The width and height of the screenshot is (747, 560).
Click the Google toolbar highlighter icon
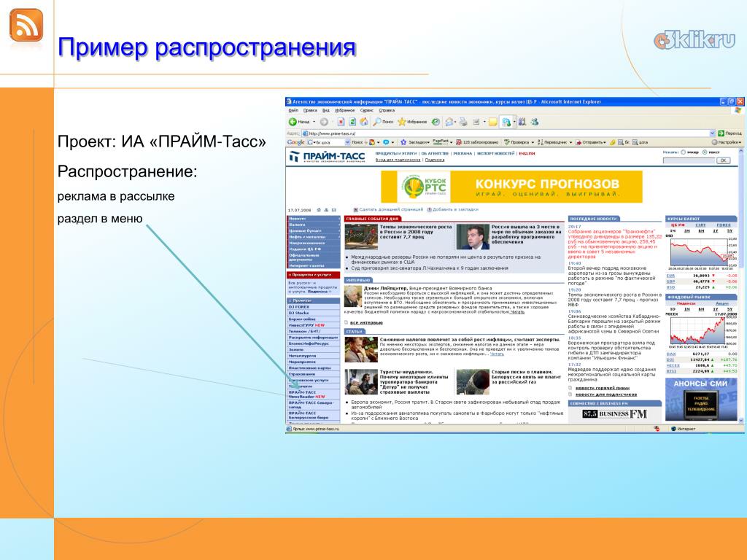[613, 142]
